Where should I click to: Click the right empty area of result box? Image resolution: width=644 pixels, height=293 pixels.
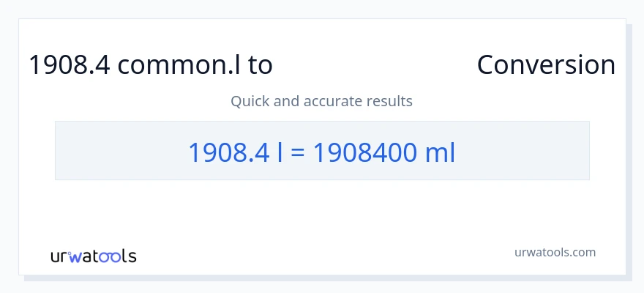point(527,151)
